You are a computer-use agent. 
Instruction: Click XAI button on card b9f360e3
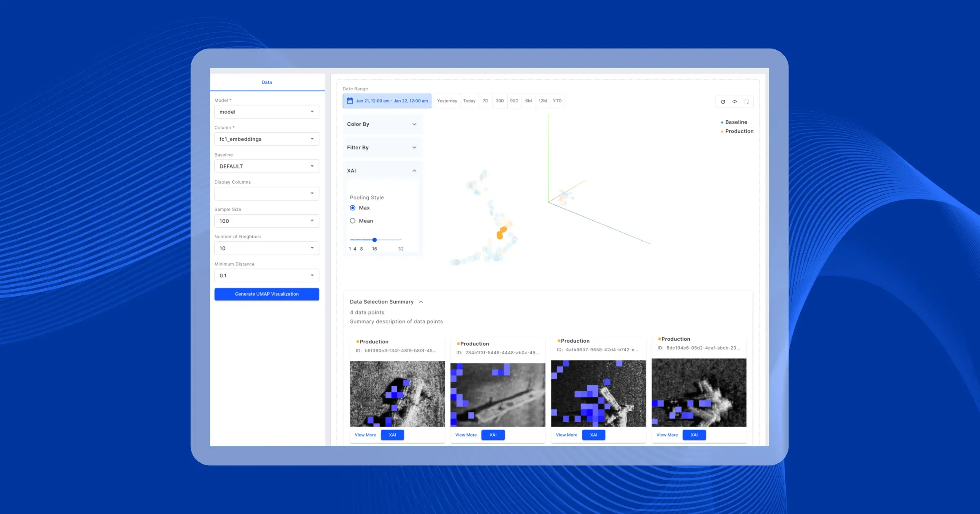392,435
